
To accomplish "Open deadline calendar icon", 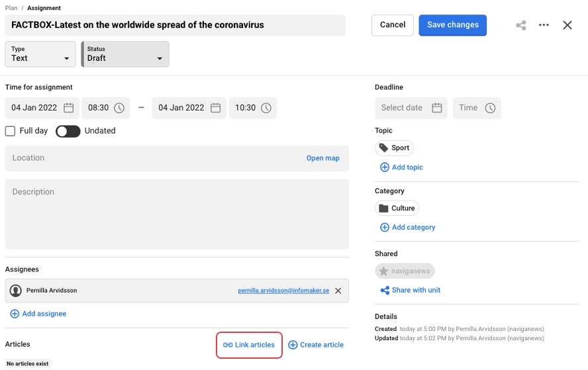I will pyautogui.click(x=437, y=108).
